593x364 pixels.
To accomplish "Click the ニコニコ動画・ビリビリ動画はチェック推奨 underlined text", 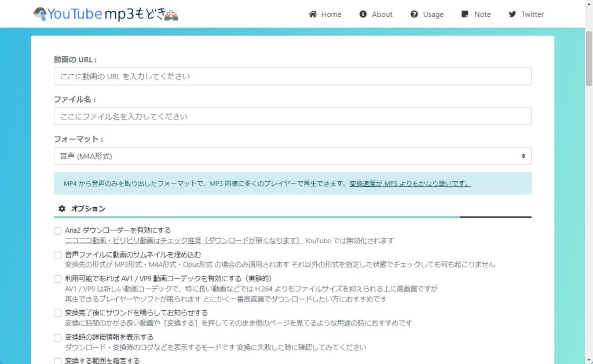I will (184, 240).
